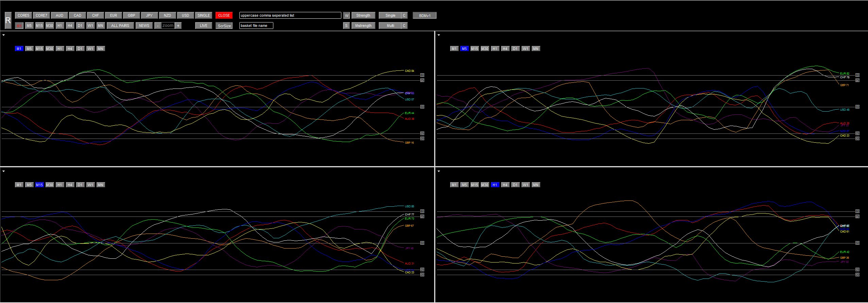This screenshot has width=868, height=303.
Task: Select D1 timeframe in the main toolbar
Action: pos(80,26)
